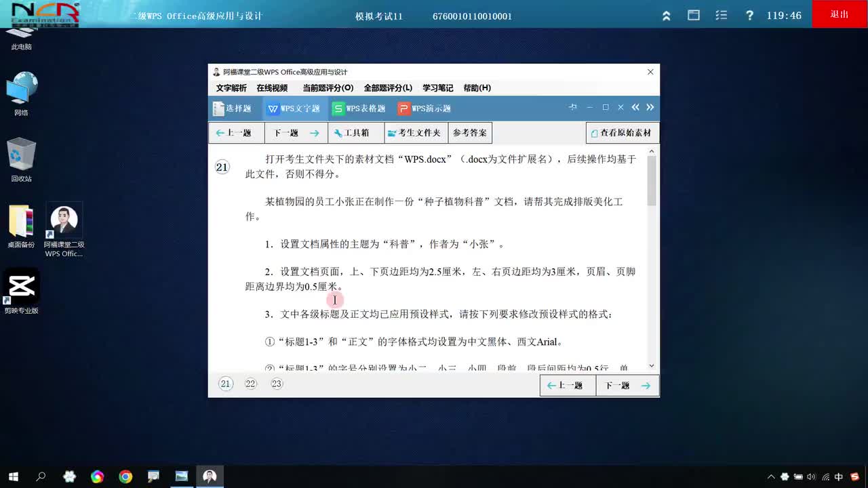This screenshot has width=868, height=488.
Task: Open the 文字解析 menu
Action: click(x=231, y=88)
